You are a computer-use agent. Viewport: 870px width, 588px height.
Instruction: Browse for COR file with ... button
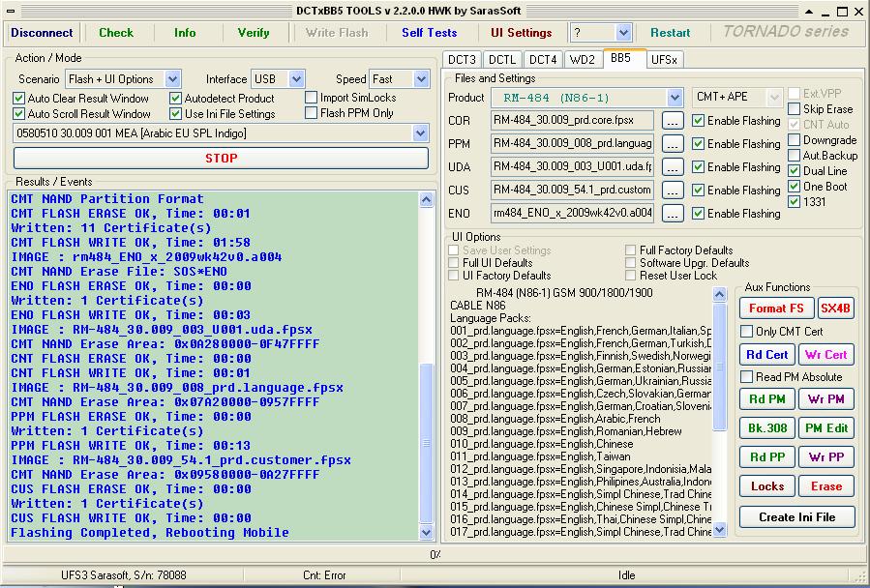(x=673, y=121)
